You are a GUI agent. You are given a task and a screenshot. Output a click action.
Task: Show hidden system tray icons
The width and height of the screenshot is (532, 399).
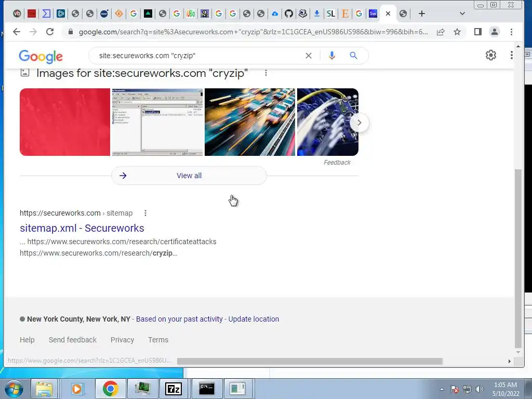(x=442, y=389)
